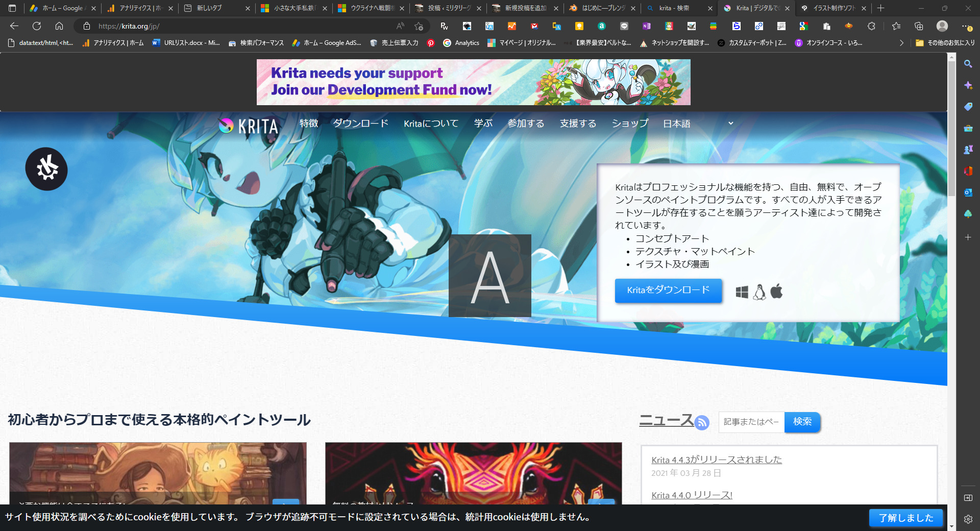Open the LINE extension icon
This screenshot has height=531, width=980.
(x=624, y=26)
